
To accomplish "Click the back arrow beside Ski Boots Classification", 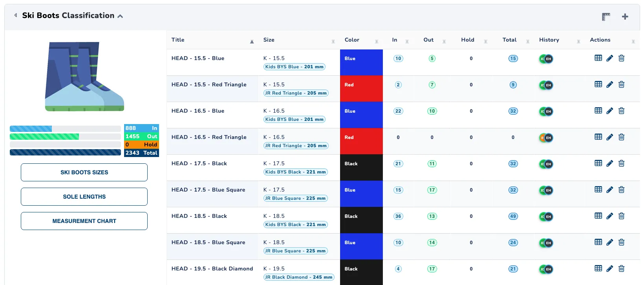I will (x=16, y=15).
